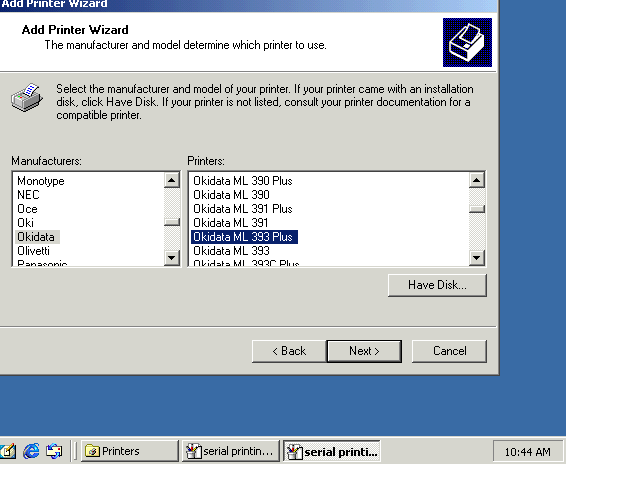Click the printer and paper icon beside the instructions
Screen dimensions: 640x480
coord(27,100)
